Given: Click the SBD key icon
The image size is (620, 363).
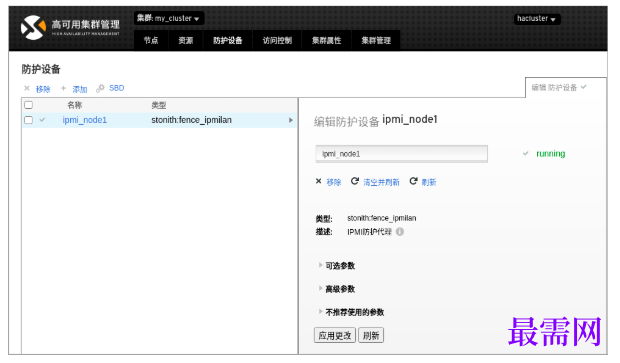Looking at the screenshot, I should (100, 88).
